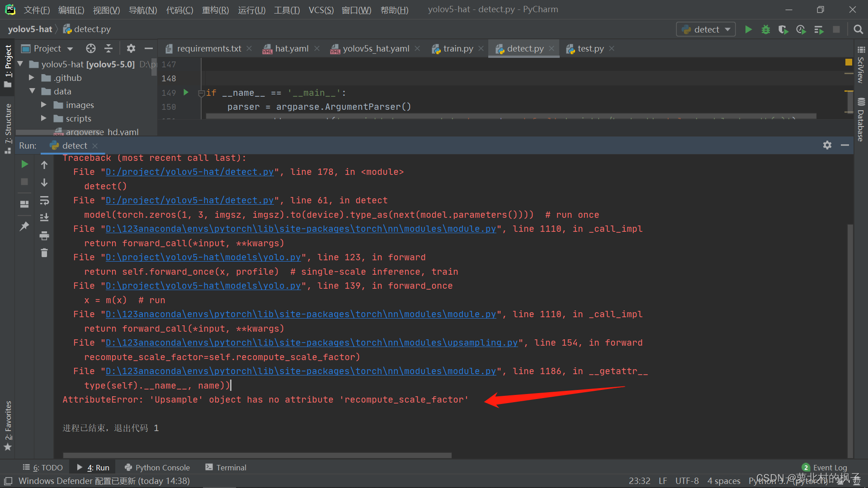Open yolo.py line 123 traceback link

(x=203, y=258)
